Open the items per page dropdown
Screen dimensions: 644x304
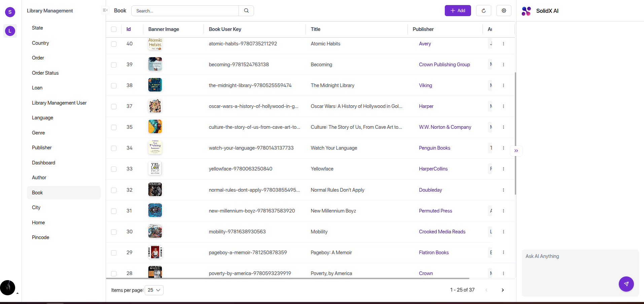[153, 290]
